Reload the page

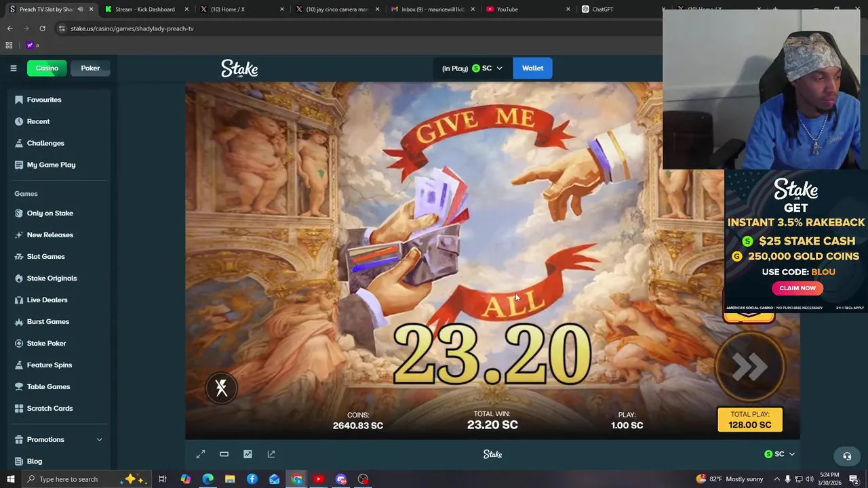42,28
